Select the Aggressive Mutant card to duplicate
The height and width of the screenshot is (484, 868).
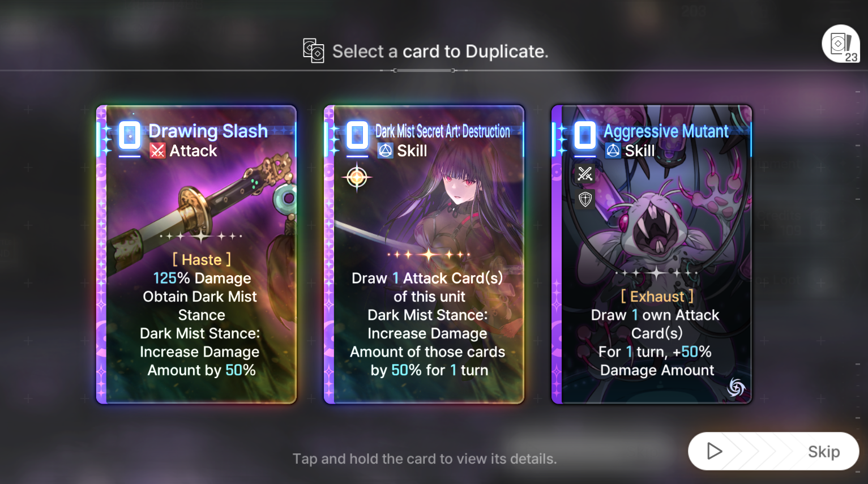pyautogui.click(x=652, y=254)
